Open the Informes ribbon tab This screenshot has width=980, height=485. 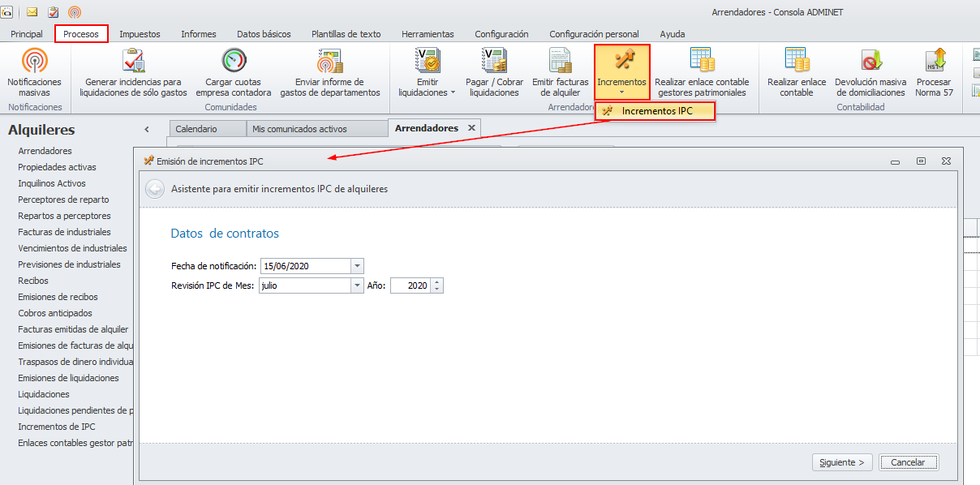point(199,34)
